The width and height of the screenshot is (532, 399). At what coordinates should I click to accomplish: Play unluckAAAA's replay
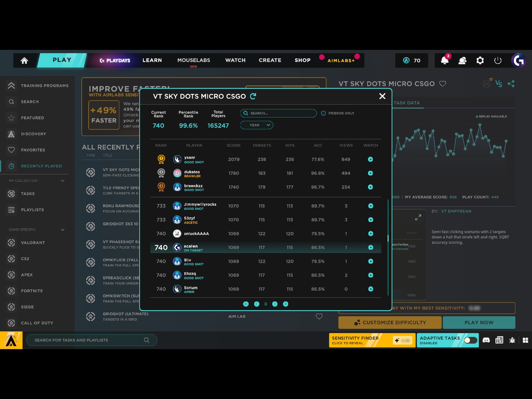371,234
